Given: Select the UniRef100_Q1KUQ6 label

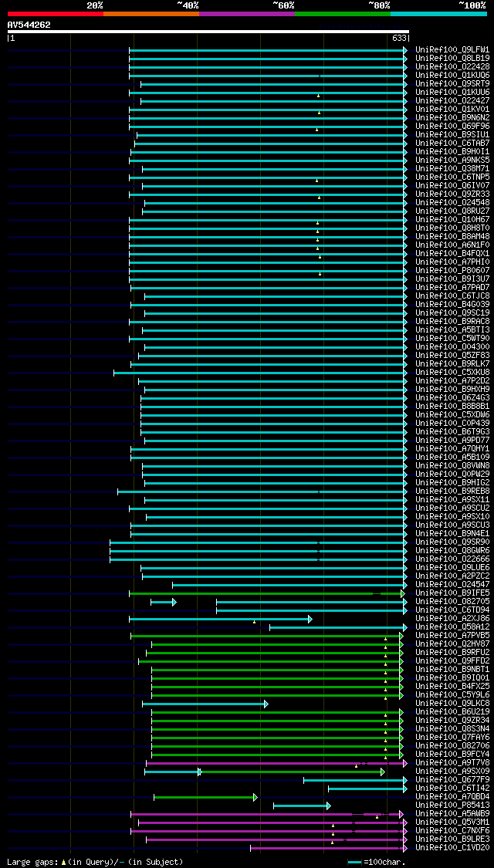Looking at the screenshot, I should (452, 76).
